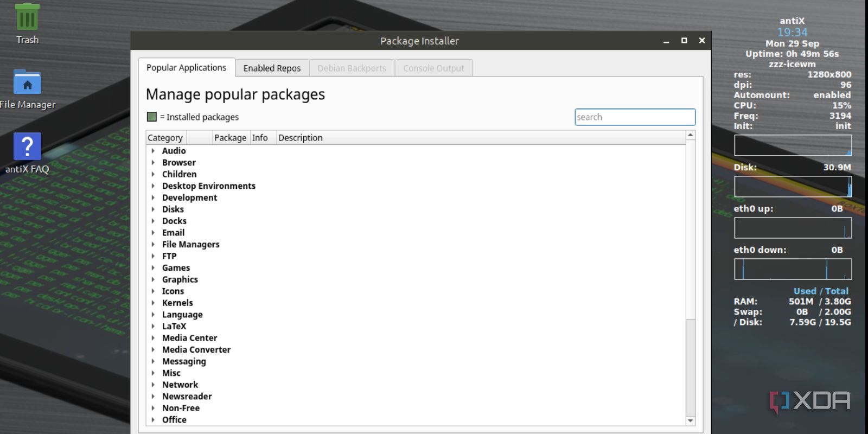Screen dimensions: 868x434
Task: Expand the Disks category arrow
Action: click(153, 209)
